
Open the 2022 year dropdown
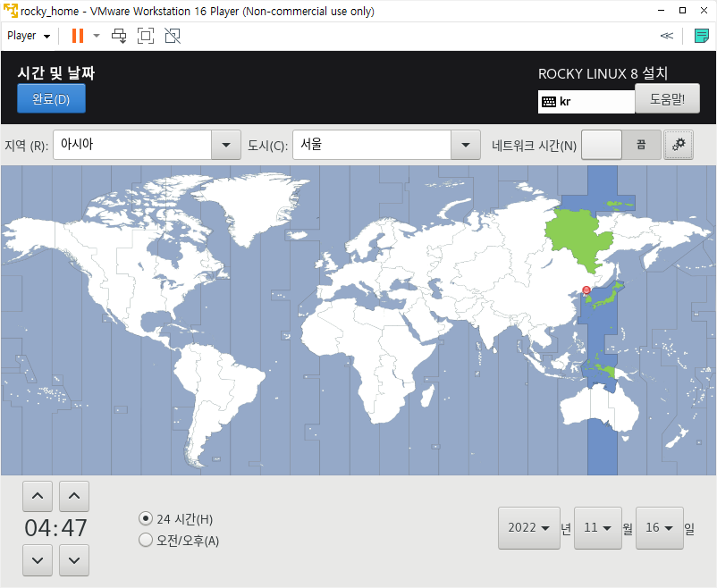coord(529,527)
